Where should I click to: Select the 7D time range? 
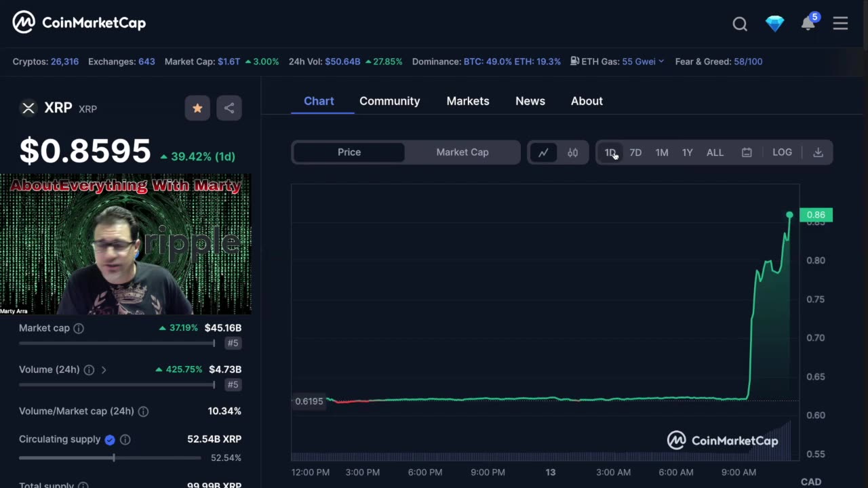pos(635,152)
